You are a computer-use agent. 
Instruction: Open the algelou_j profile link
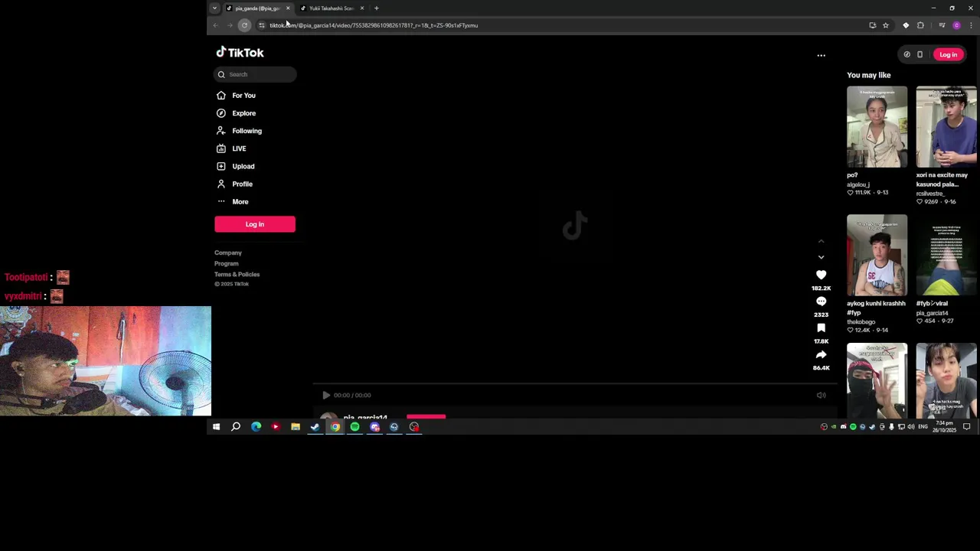858,184
